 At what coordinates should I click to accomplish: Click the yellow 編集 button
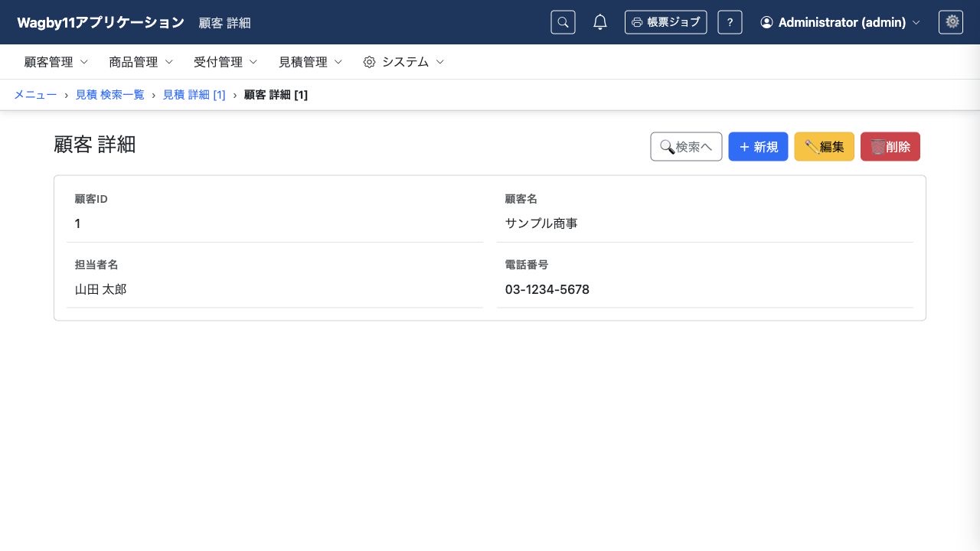pyautogui.click(x=825, y=147)
